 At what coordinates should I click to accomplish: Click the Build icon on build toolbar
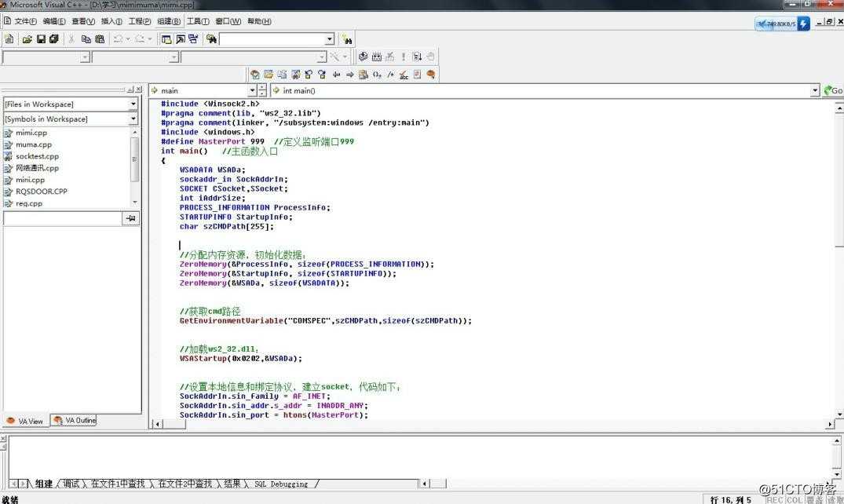377,57
